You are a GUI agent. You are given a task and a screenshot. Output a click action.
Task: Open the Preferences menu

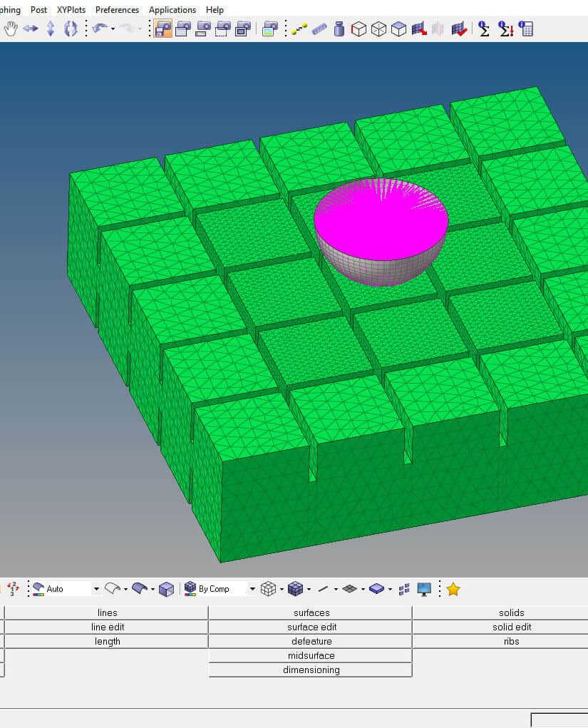tap(117, 9)
